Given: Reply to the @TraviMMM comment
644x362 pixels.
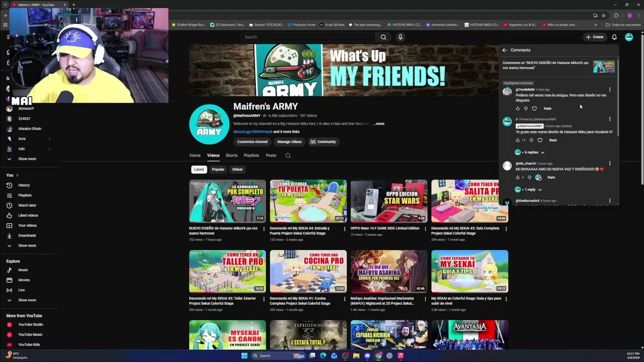Looking at the screenshot, I should coord(547,109).
